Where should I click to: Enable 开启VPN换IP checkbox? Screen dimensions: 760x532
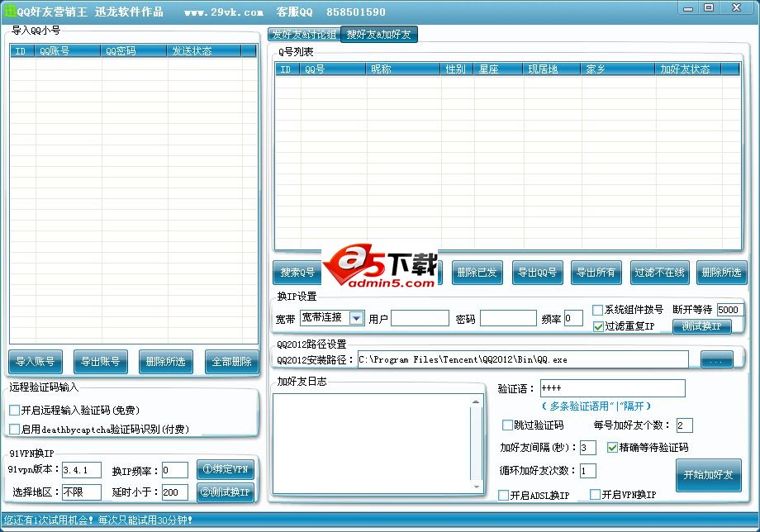tap(596, 494)
